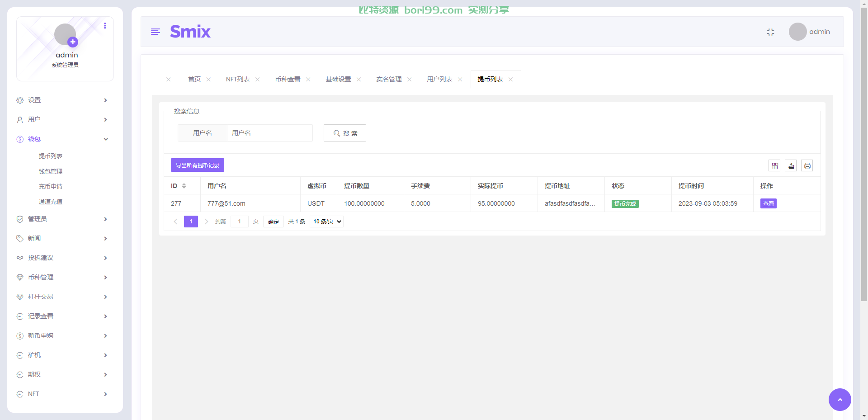Expand the 记录查看 menu chevron

pos(105,316)
